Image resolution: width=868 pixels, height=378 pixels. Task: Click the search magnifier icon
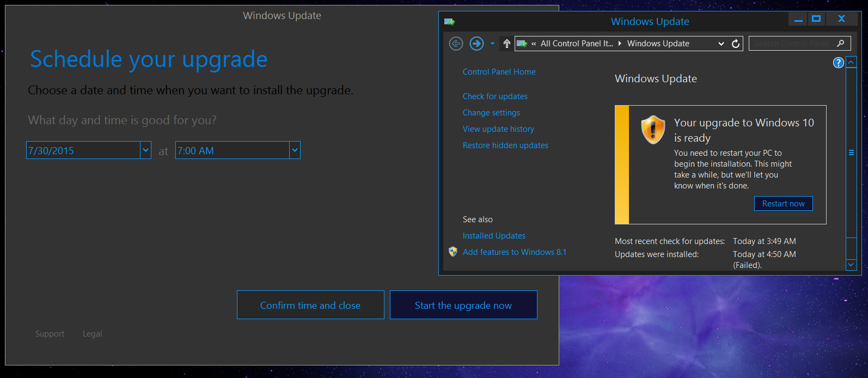tap(841, 44)
